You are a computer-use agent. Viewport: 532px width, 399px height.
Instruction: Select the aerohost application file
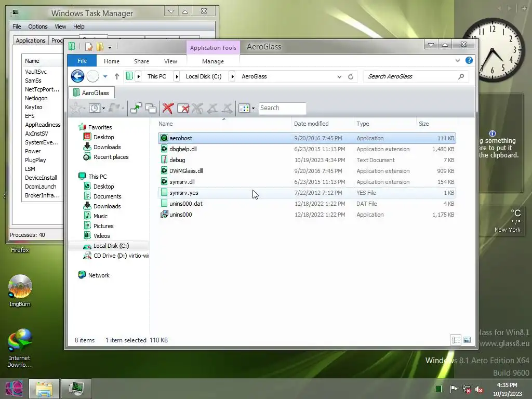[x=307, y=138]
